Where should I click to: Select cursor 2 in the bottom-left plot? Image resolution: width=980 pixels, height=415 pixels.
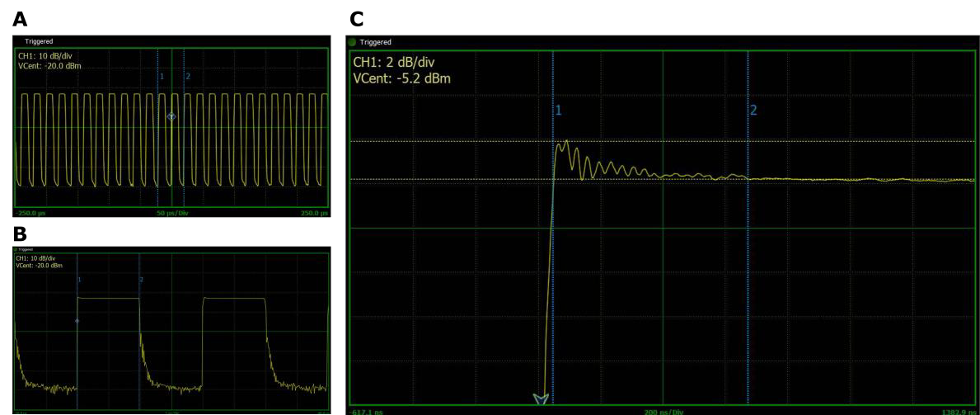[142, 281]
